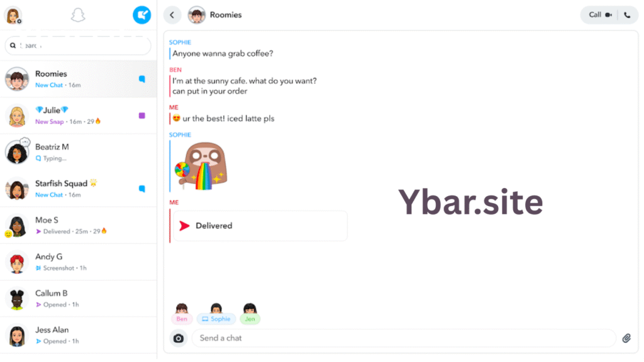644x362 pixels.
Task: Click the Send a chat input box
Action: coord(404,338)
